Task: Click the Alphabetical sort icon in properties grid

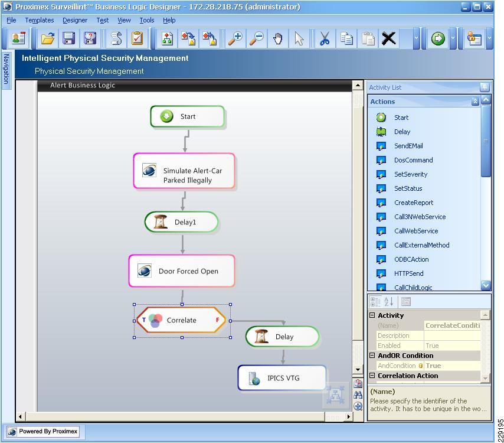Action: [x=388, y=301]
